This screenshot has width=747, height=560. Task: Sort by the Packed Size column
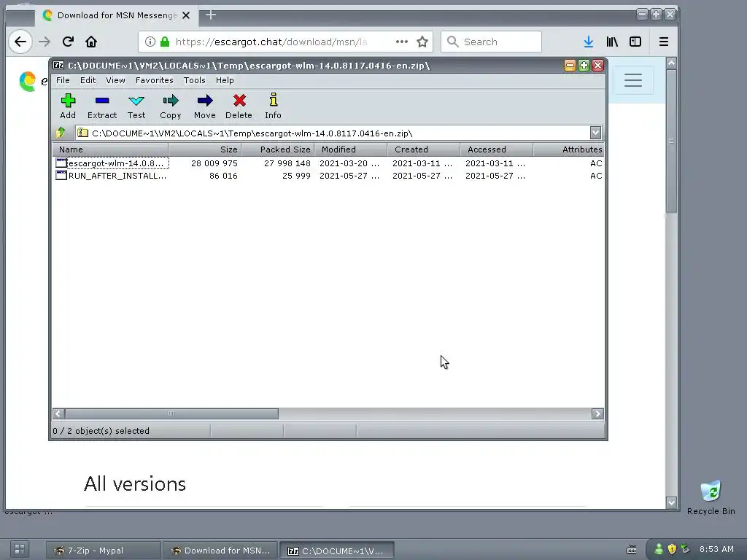tap(278, 149)
